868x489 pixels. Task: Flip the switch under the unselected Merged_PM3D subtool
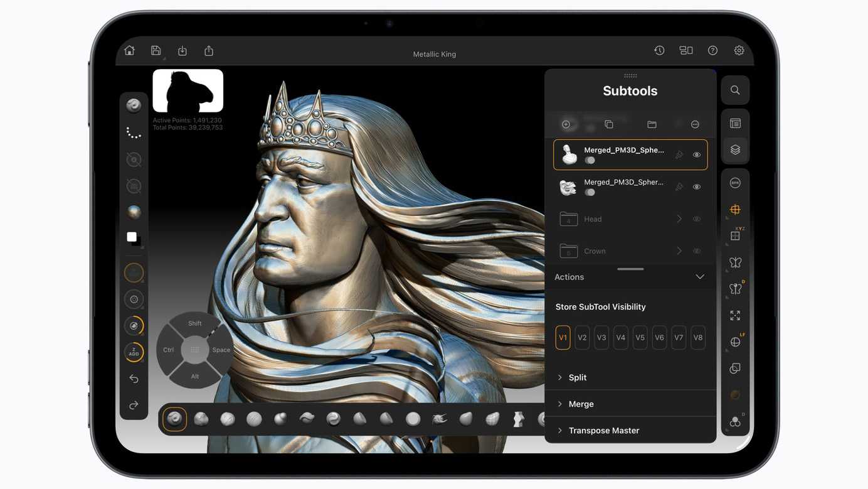(590, 193)
